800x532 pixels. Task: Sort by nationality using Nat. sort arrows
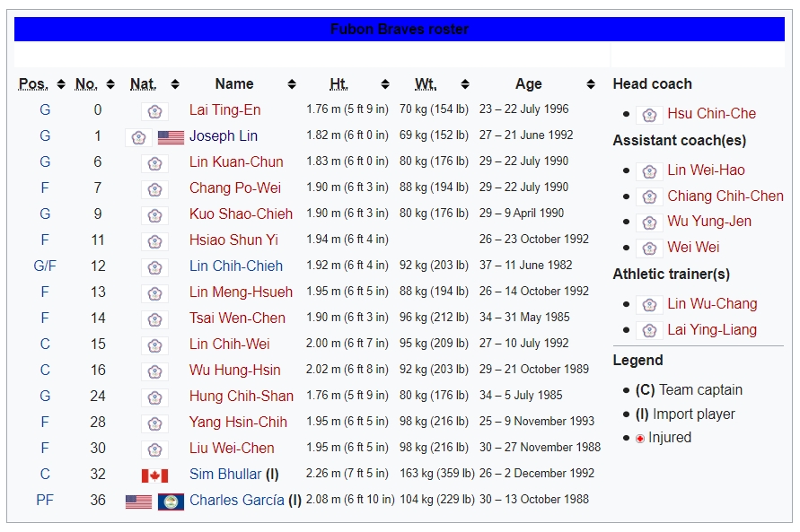pyautogui.click(x=175, y=84)
